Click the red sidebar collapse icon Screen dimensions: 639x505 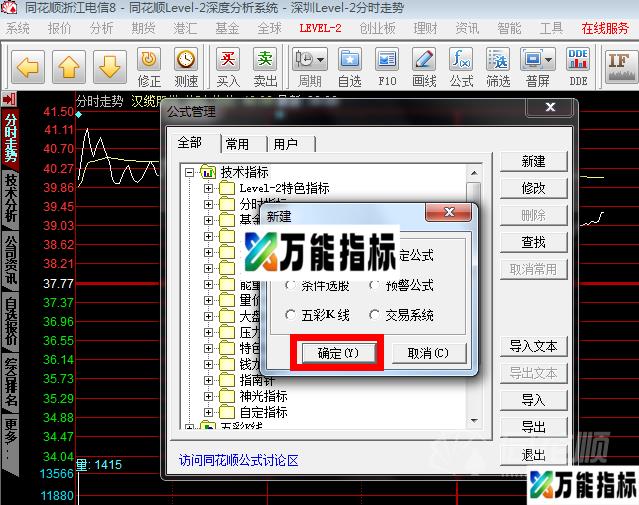9,99
